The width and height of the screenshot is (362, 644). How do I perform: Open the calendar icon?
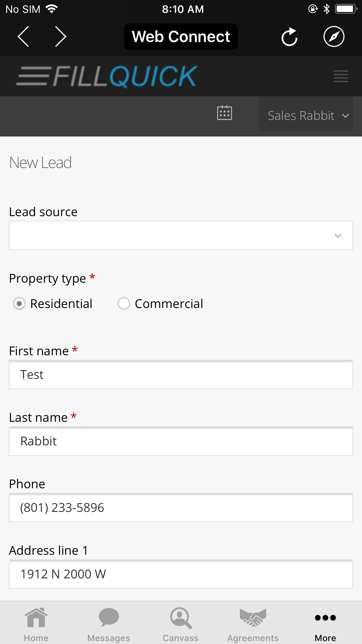coord(225,113)
